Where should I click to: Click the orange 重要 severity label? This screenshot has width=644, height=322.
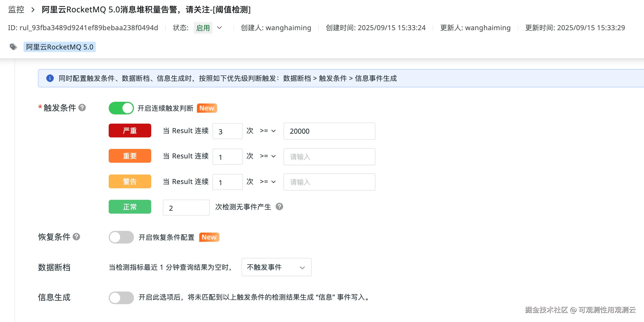pos(130,156)
